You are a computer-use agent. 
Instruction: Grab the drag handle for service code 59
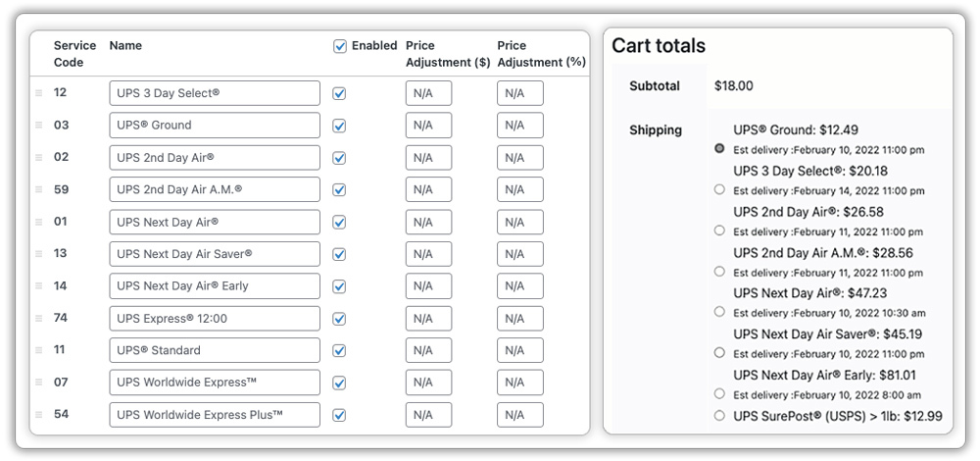click(x=39, y=189)
